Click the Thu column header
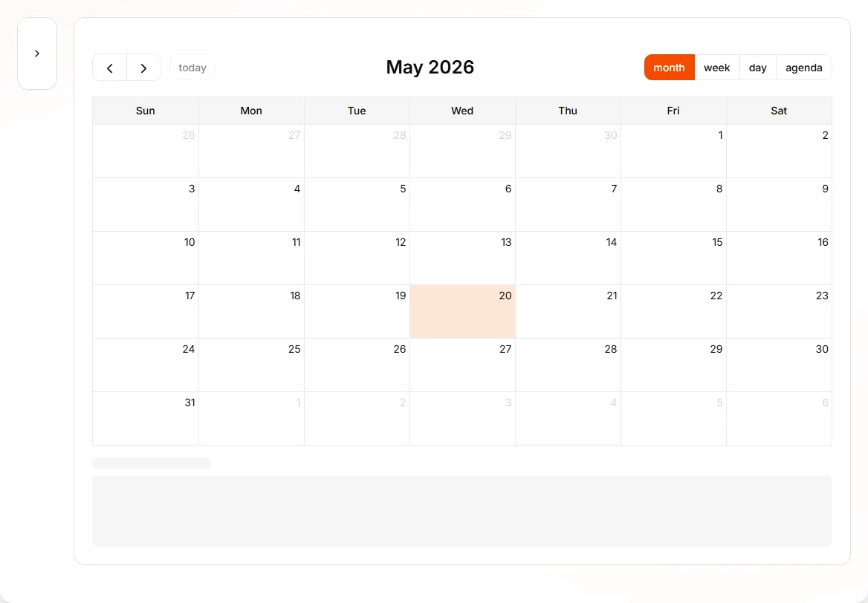 568,111
